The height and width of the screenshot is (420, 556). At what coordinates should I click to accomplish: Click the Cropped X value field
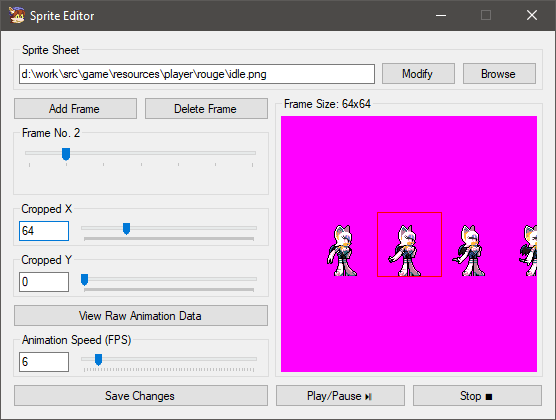(x=44, y=231)
